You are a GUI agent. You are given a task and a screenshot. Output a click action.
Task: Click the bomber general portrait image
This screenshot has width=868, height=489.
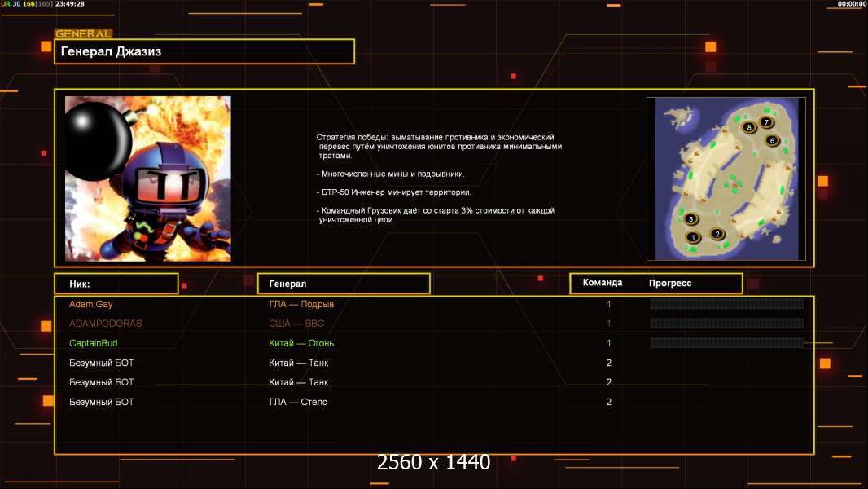click(x=148, y=178)
